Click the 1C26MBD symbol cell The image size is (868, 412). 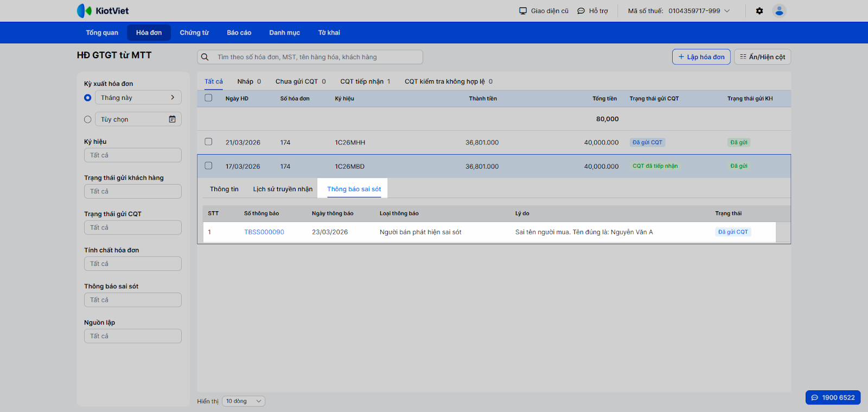point(350,167)
